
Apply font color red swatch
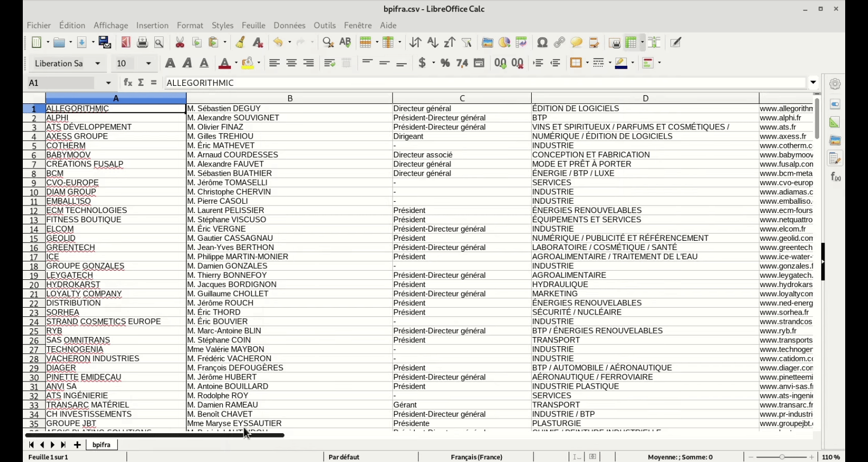[225, 63]
